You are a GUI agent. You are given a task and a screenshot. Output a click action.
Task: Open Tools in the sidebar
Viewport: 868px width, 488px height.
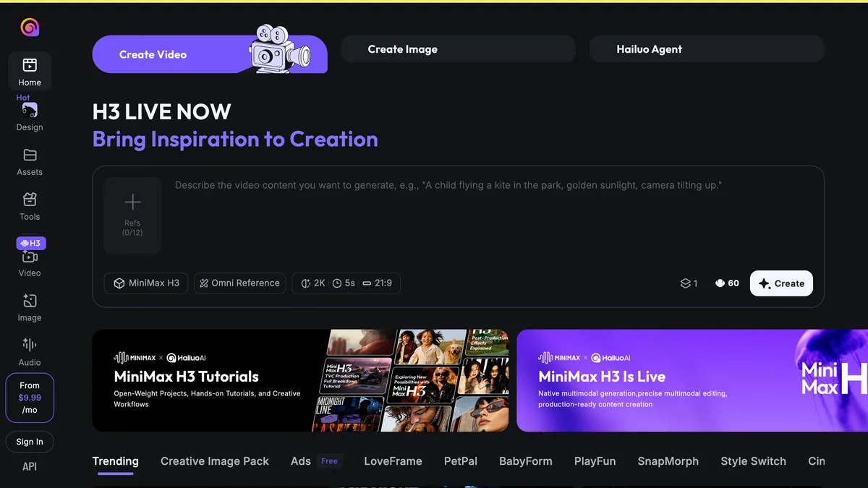pos(30,207)
